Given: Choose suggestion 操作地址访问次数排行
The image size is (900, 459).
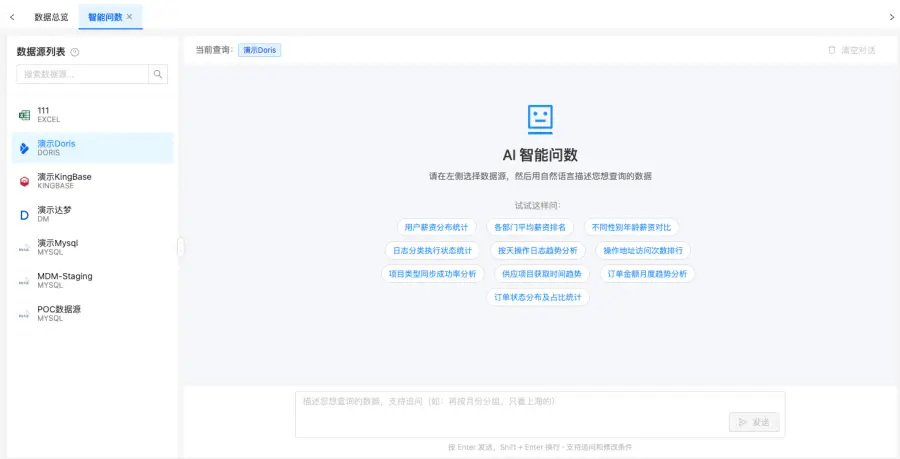Looking at the screenshot, I should point(643,251).
